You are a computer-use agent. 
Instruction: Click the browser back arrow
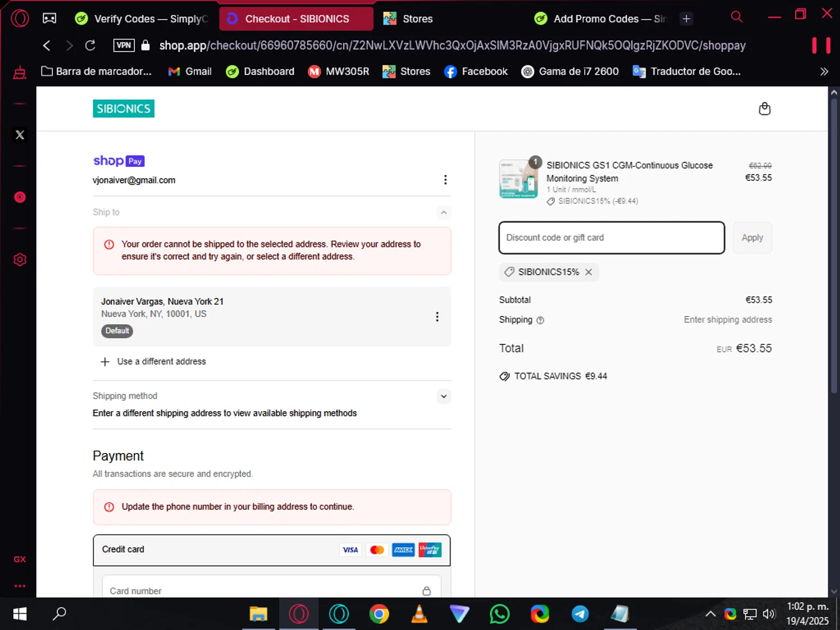[46, 45]
